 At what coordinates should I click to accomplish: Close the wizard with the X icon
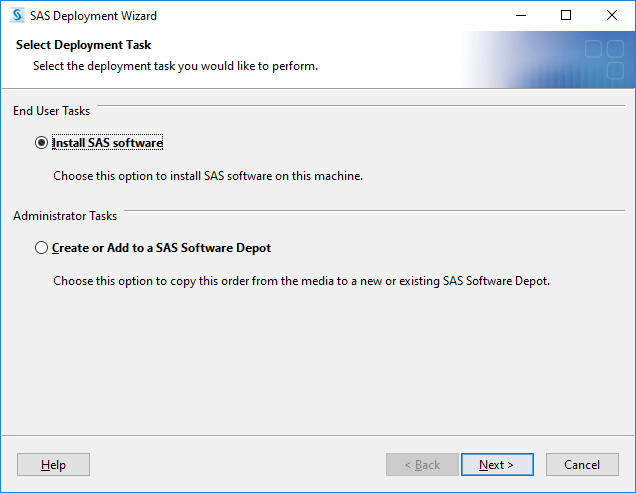612,15
